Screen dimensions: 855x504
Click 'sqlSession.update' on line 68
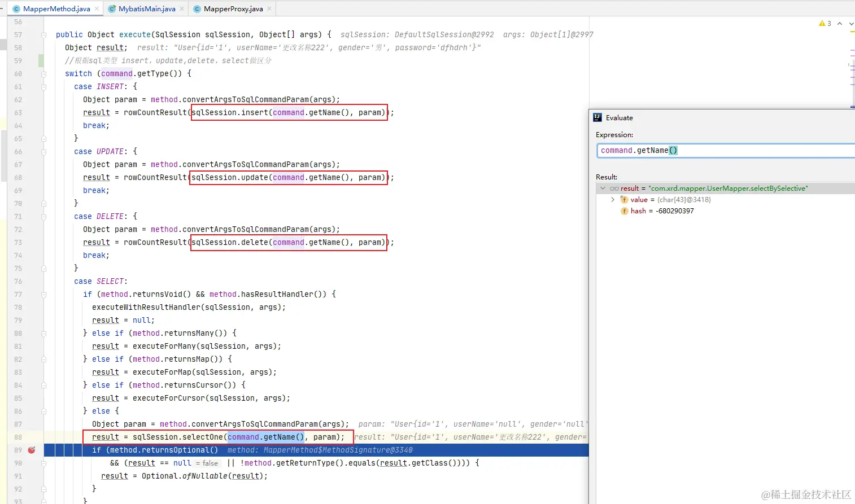tap(230, 177)
